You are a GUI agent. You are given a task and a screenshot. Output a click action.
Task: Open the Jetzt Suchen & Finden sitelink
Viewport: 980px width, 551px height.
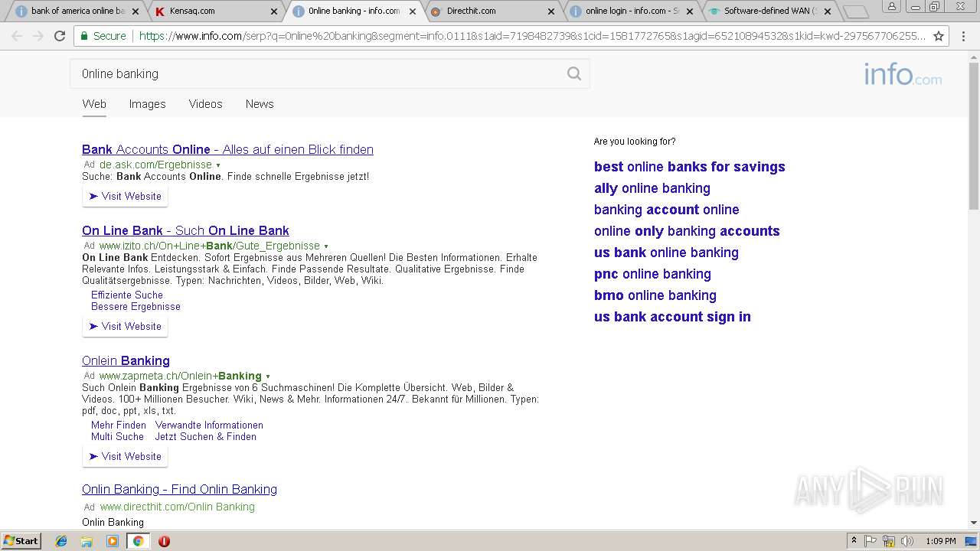[x=206, y=436]
